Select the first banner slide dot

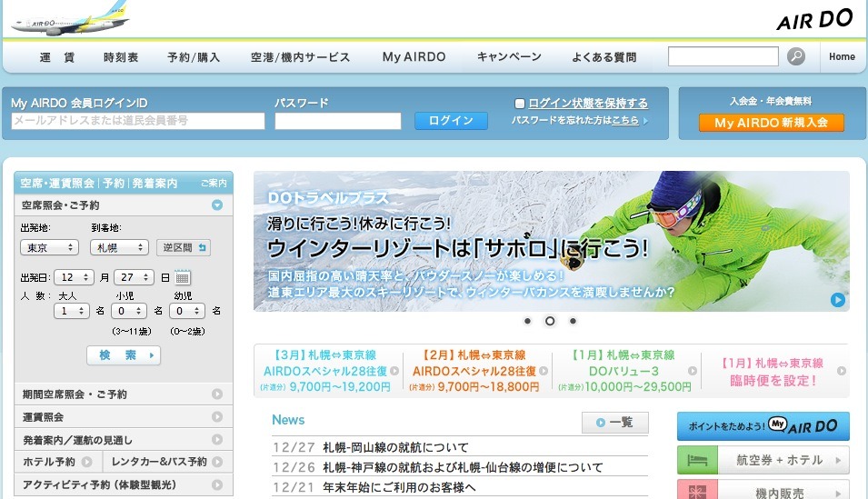click(527, 321)
